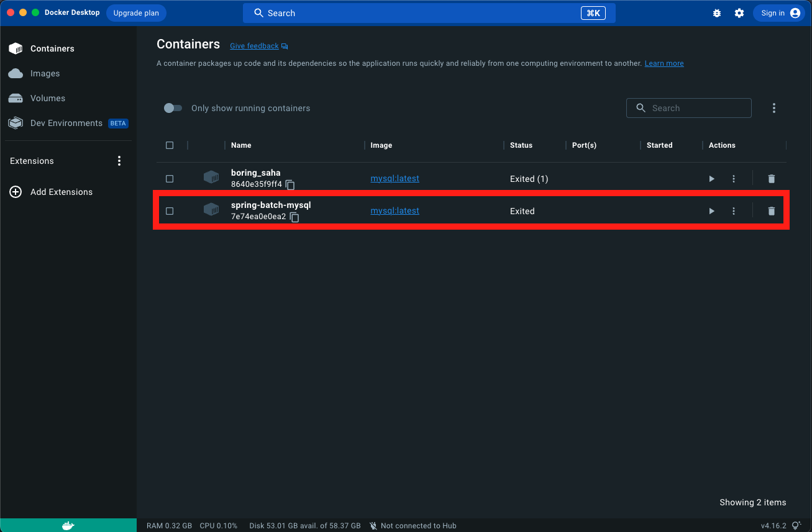This screenshot has width=812, height=532.
Task: Click the Port(s) column header
Action: point(584,145)
